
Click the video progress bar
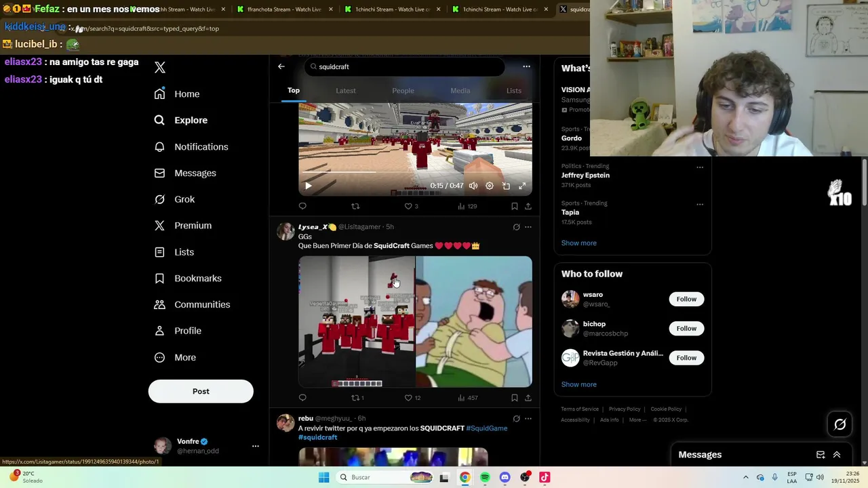pyautogui.click(x=415, y=172)
